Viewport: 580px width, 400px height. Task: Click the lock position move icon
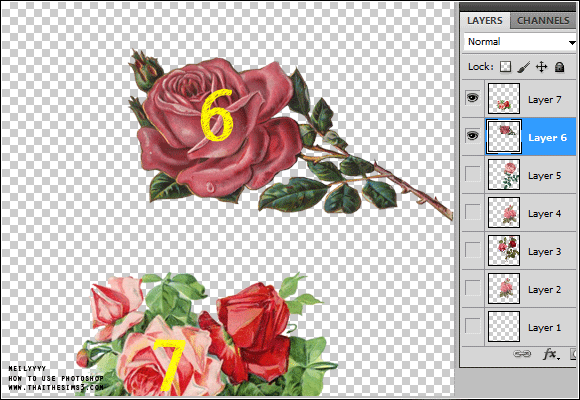point(542,67)
